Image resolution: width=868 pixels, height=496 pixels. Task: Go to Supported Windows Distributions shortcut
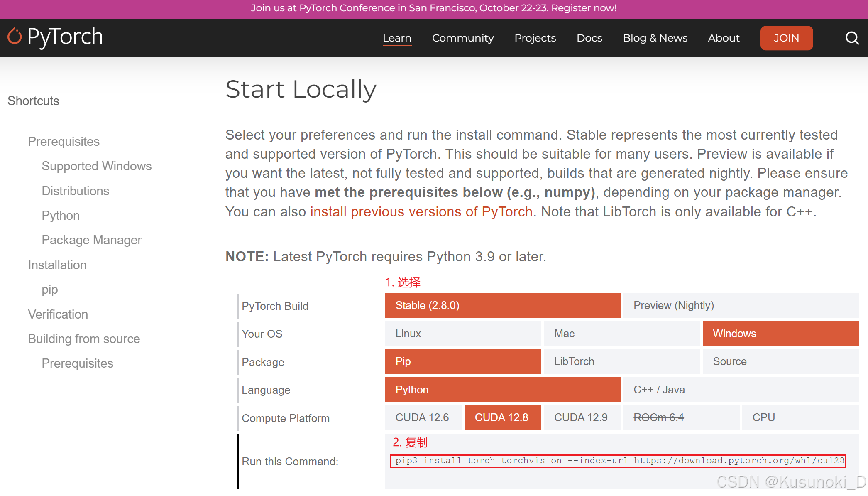tap(97, 178)
